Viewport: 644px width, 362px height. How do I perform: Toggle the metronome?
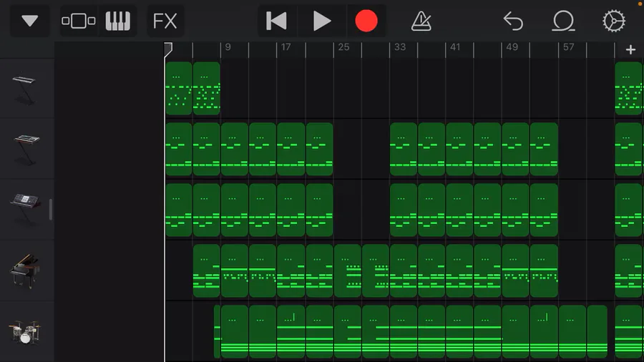click(421, 21)
